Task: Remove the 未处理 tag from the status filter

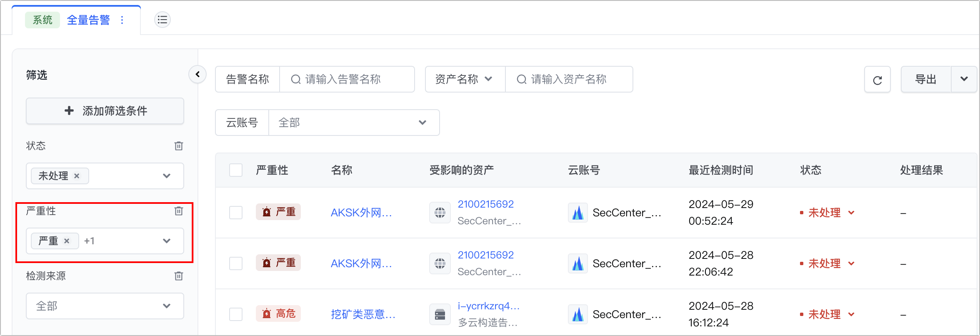Action: [x=77, y=176]
